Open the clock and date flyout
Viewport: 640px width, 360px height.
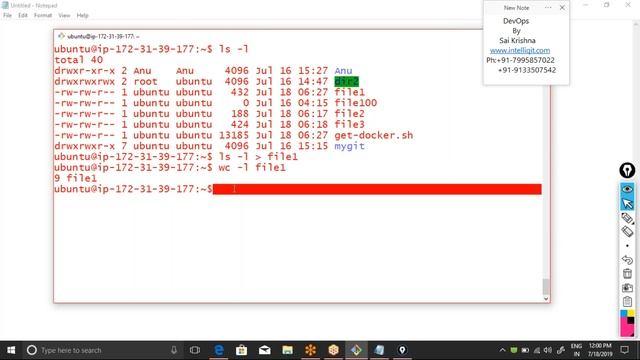(600, 350)
